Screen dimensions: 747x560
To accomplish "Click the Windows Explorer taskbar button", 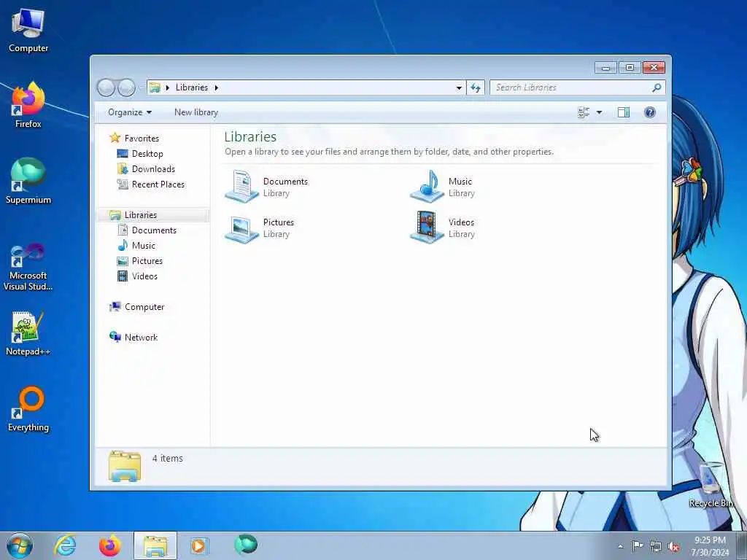I will (155, 545).
